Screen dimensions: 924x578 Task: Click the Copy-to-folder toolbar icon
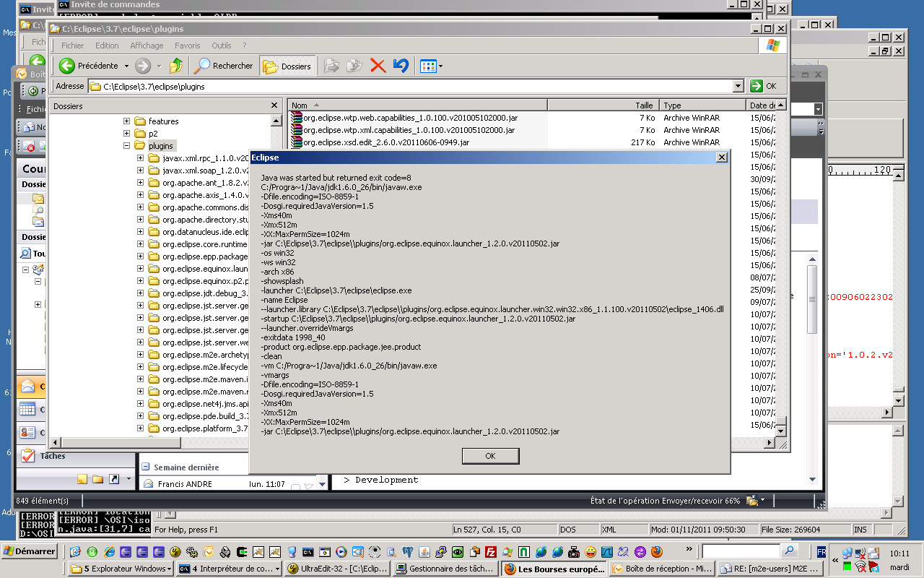pyautogui.click(x=354, y=66)
